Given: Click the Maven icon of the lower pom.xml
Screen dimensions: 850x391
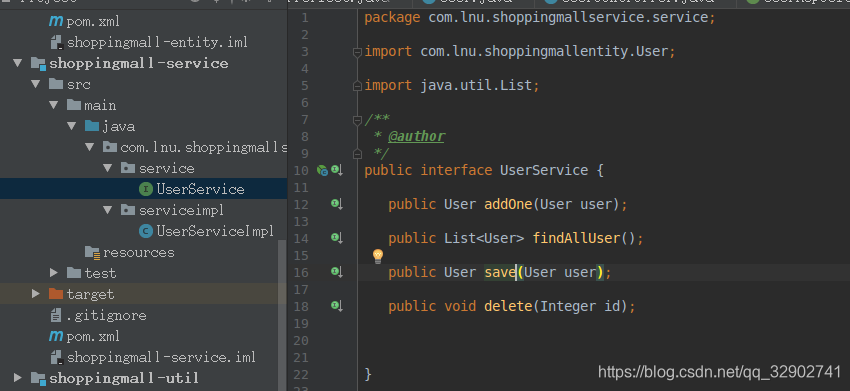Looking at the screenshot, I should tap(56, 336).
